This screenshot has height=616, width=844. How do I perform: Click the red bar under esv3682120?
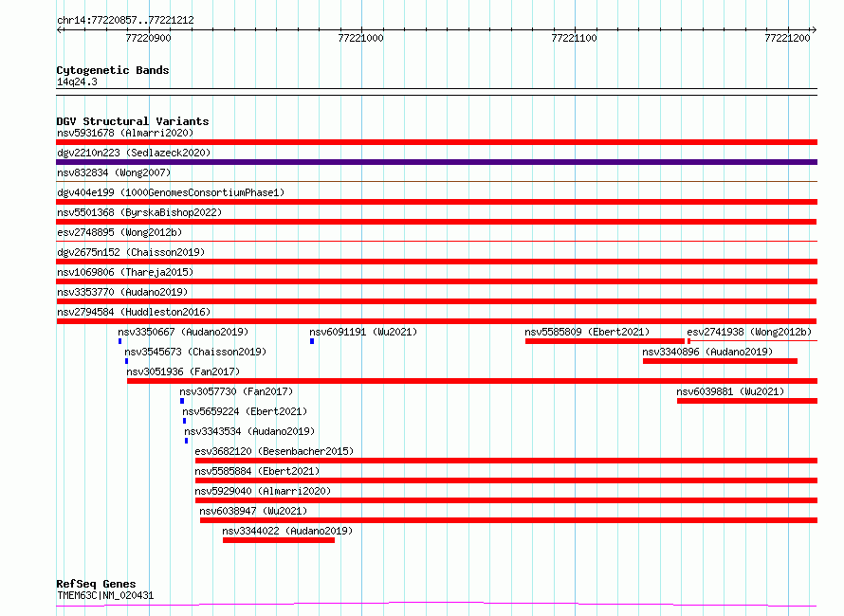(506, 461)
